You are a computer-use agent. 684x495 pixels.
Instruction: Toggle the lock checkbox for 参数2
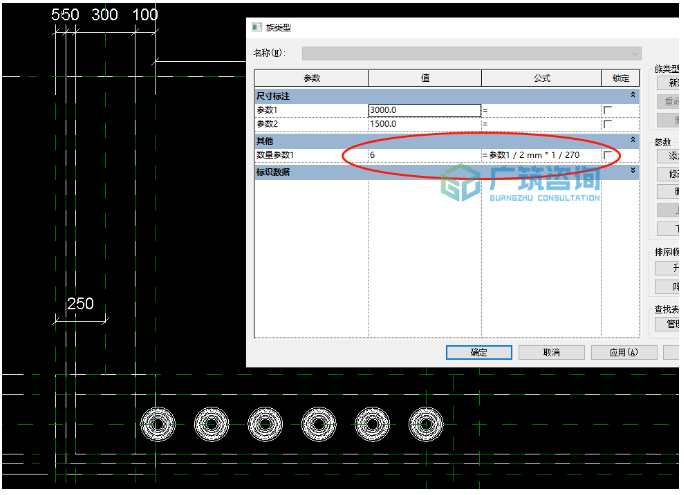[607, 124]
